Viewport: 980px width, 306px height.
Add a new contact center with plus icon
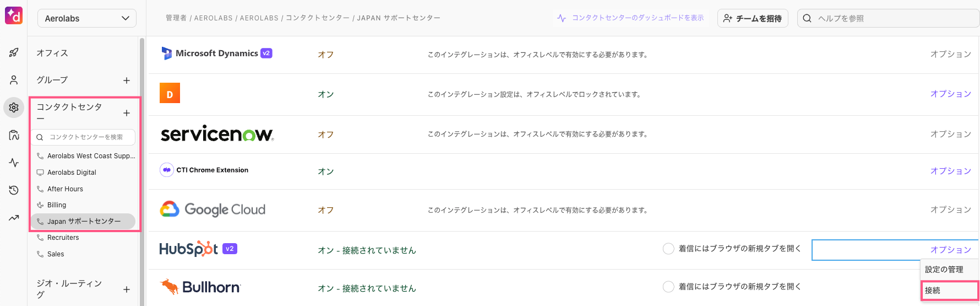coord(127,113)
